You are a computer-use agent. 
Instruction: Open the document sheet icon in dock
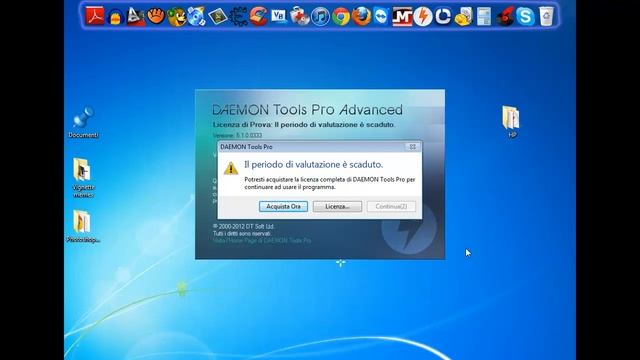(x=484, y=17)
